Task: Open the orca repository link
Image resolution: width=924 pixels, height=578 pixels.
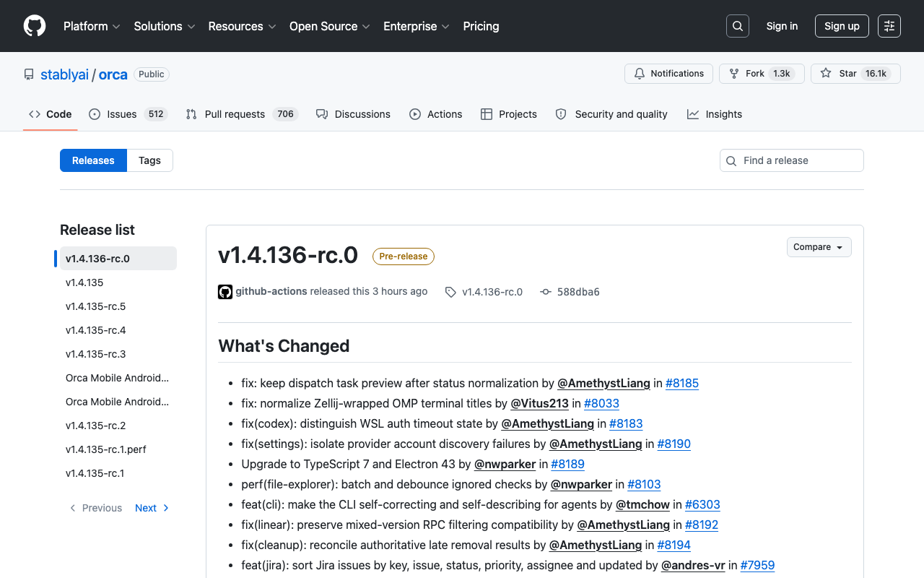Action: (113, 74)
